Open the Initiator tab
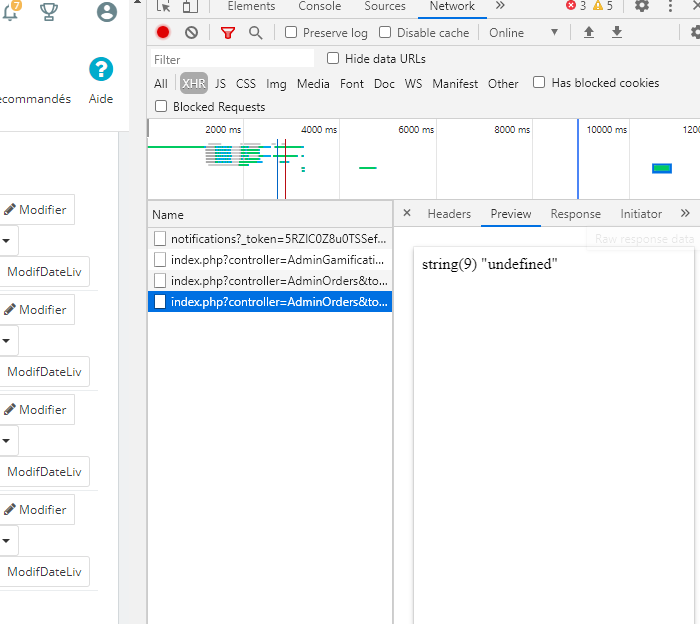700x624 pixels. pos(641,214)
